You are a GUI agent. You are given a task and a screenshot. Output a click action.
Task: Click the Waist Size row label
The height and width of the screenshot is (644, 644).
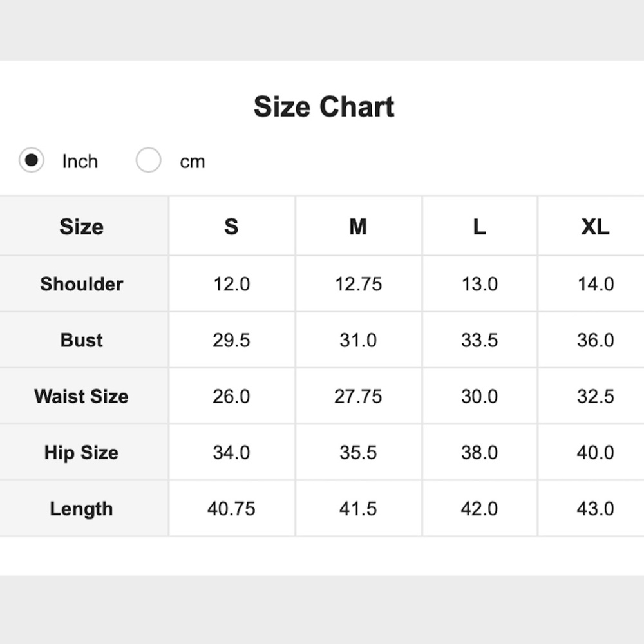click(x=81, y=396)
